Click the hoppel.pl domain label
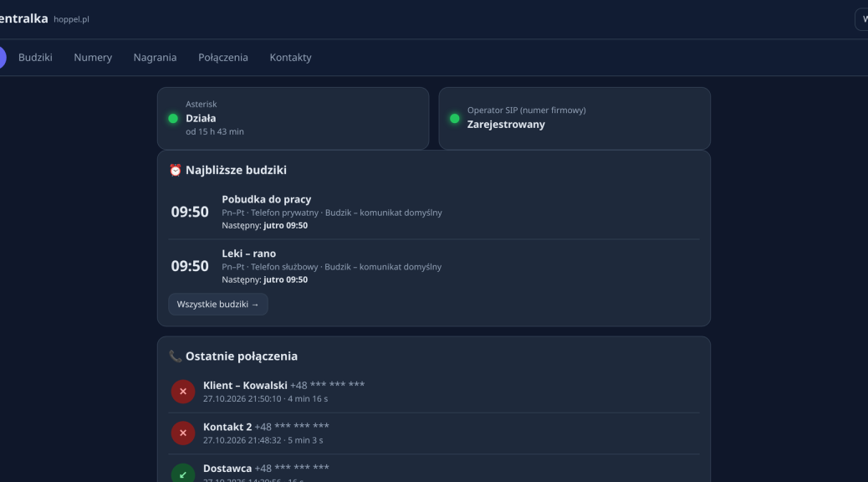The width and height of the screenshot is (868, 482). (x=71, y=19)
